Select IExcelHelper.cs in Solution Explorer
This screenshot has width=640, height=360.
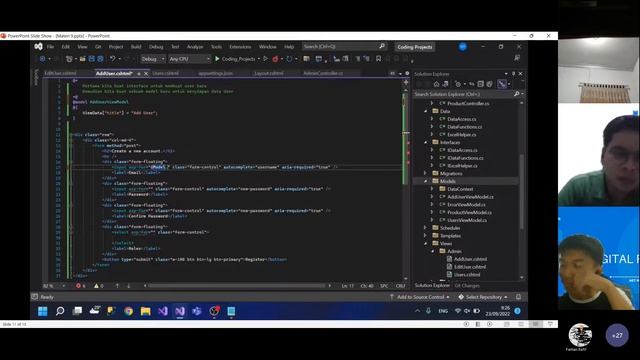(x=462, y=166)
